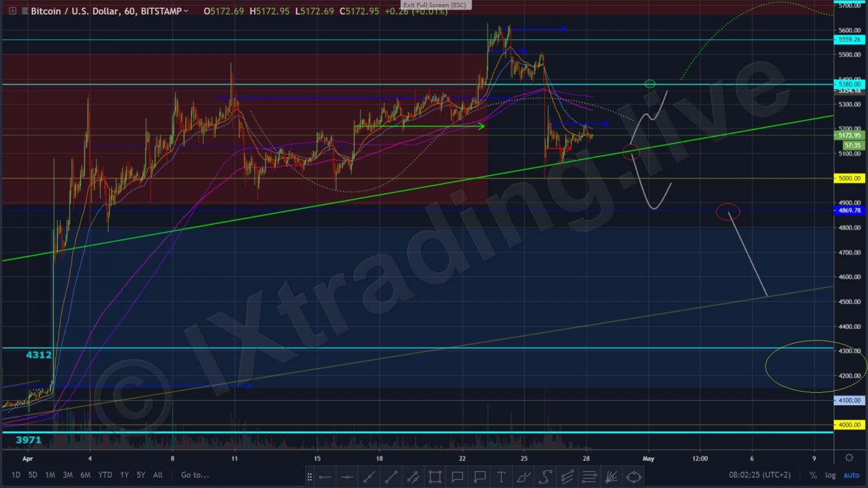The width and height of the screenshot is (868, 488).
Task: Activate the brush drawing tool
Action: [523, 477]
